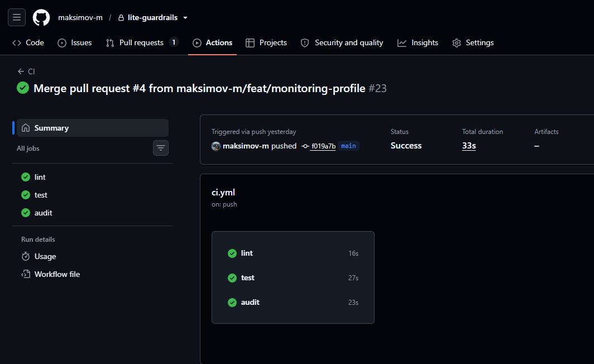Viewport: 594px width, 364px height.
Task: Click green check beside graph audit job
Action: click(232, 302)
